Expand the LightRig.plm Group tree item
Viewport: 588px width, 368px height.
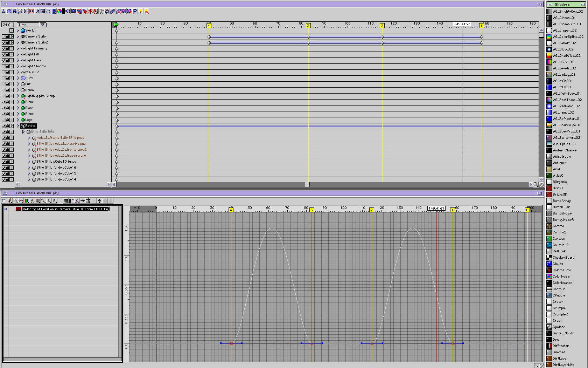pos(18,96)
